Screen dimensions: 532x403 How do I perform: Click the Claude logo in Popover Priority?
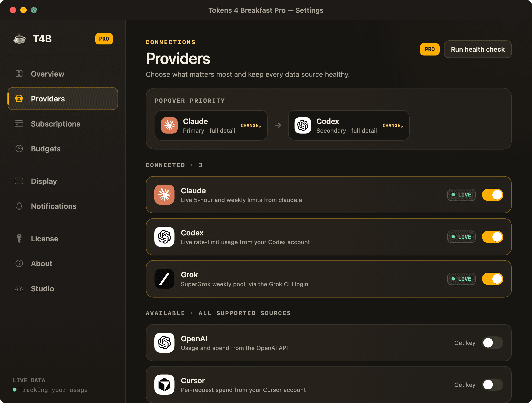(169, 125)
